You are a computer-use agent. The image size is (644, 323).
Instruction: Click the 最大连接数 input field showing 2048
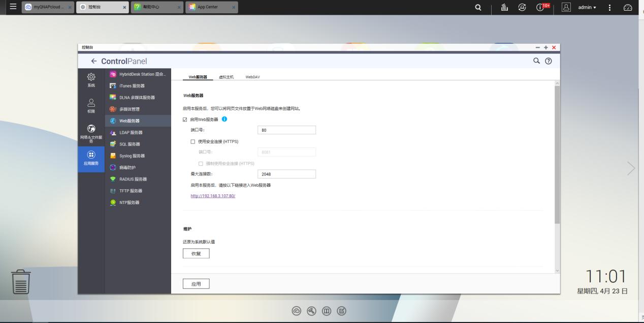coord(286,174)
